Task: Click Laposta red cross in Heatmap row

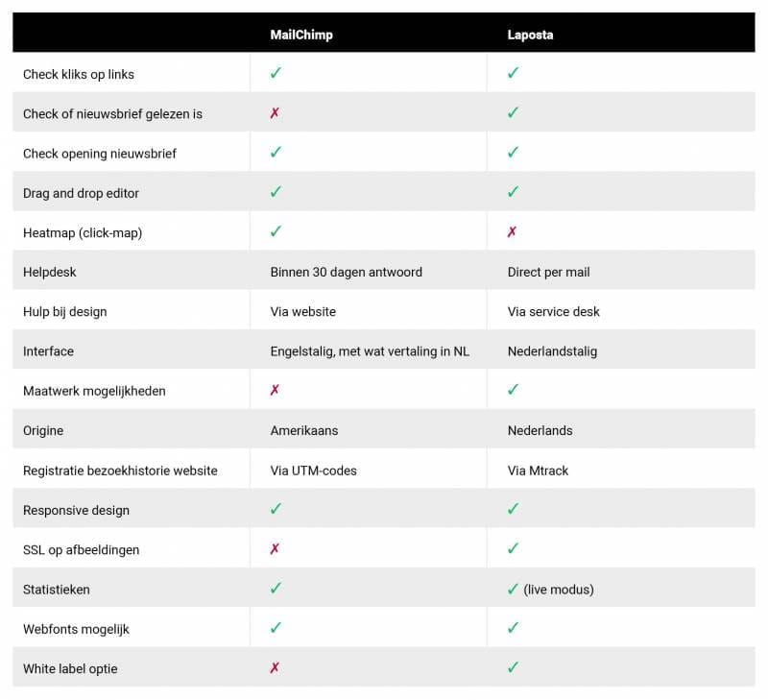Action: point(513,232)
